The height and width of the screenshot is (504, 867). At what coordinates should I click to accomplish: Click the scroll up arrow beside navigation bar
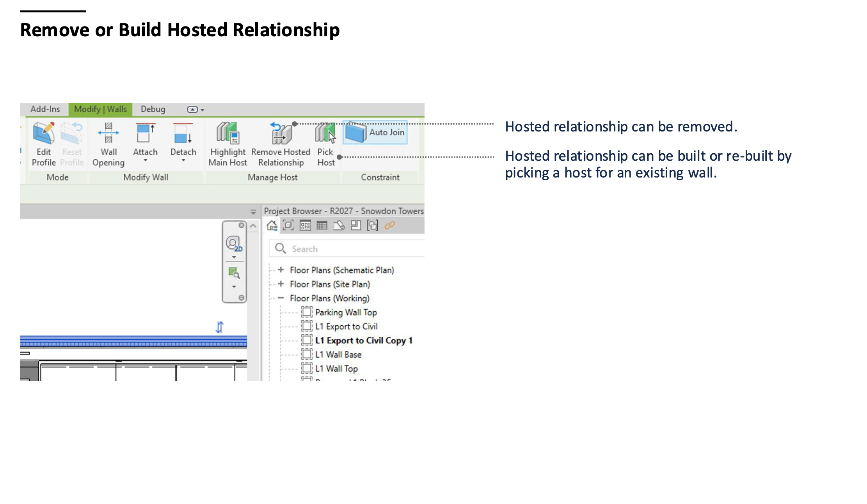(x=253, y=226)
